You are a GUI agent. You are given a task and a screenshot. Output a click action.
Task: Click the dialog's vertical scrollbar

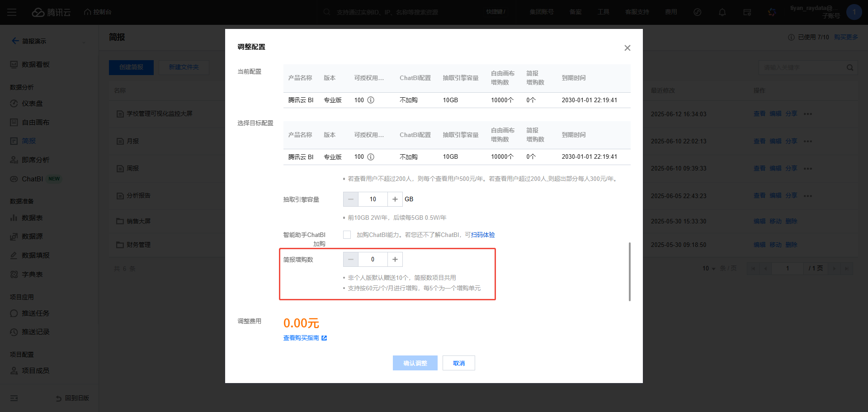pyautogui.click(x=629, y=271)
